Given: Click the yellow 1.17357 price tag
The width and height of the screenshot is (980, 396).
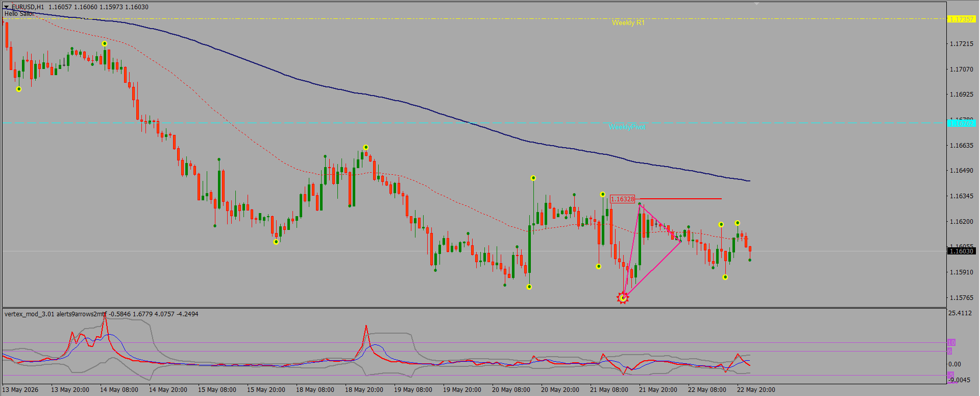Looking at the screenshot, I should coord(961,19).
